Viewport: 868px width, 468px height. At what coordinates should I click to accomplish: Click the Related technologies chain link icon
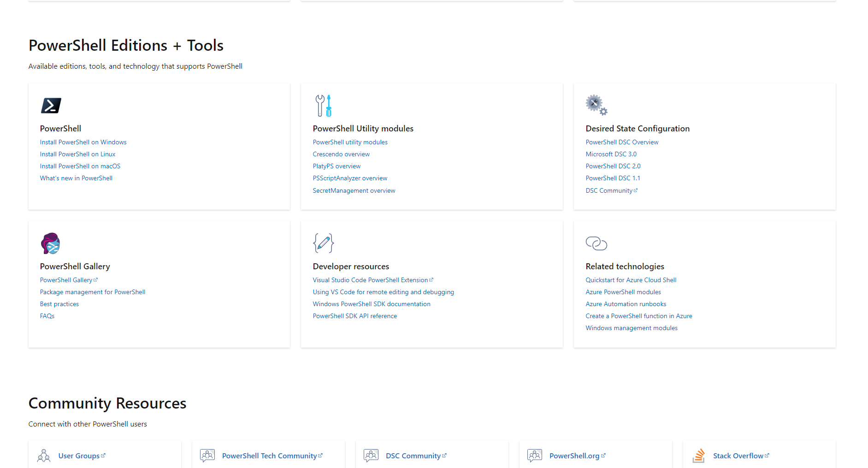point(596,243)
